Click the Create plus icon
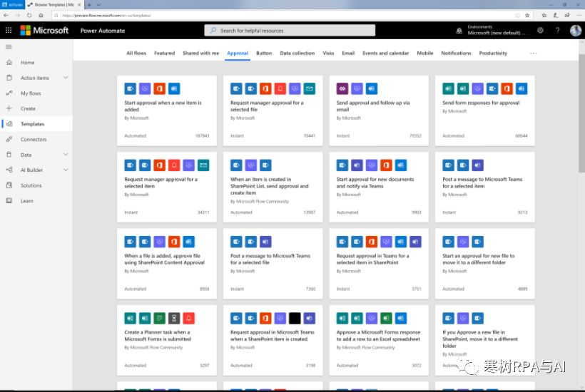Screen dimensions: 585x392 (x=9, y=108)
